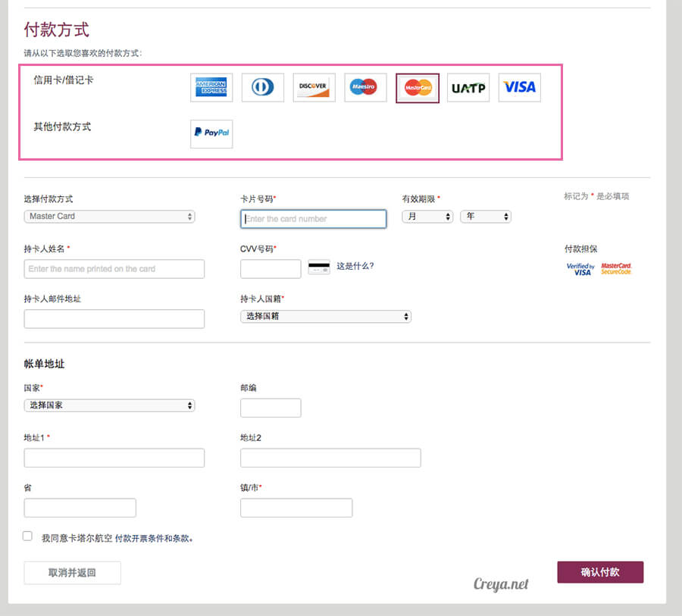Choose the MasterCard payment icon

click(x=418, y=88)
